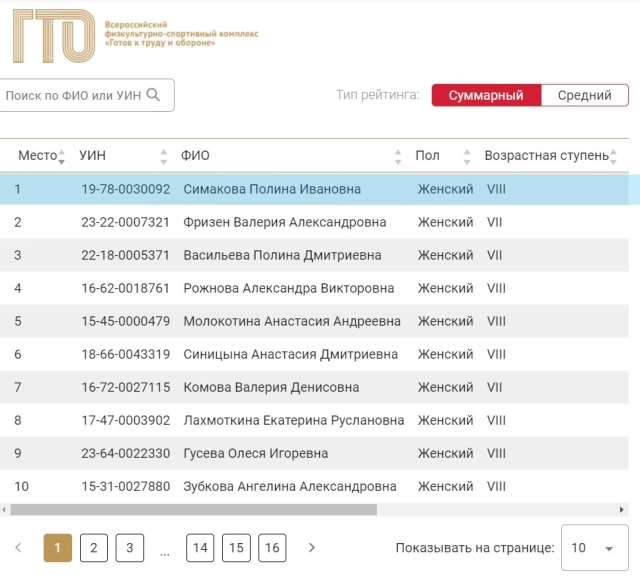This screenshot has width=640, height=580.
Task: Click УИН 23-64-0022330
Action: [x=125, y=453]
